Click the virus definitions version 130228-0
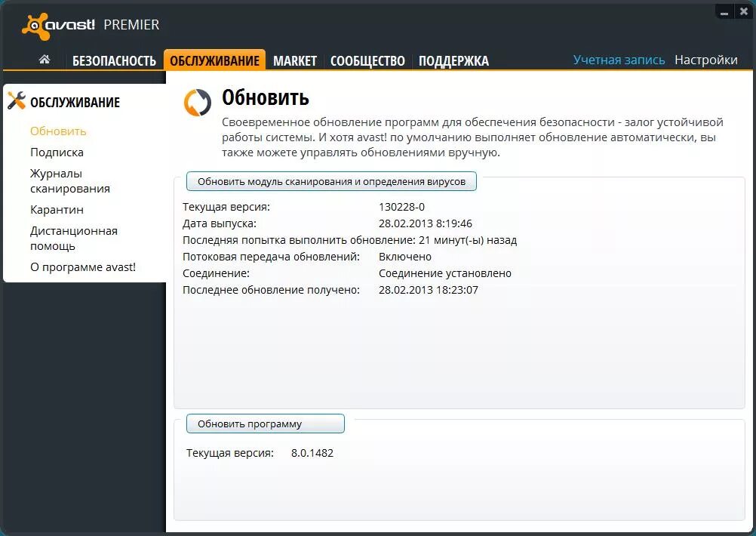756x536 pixels. [401, 207]
